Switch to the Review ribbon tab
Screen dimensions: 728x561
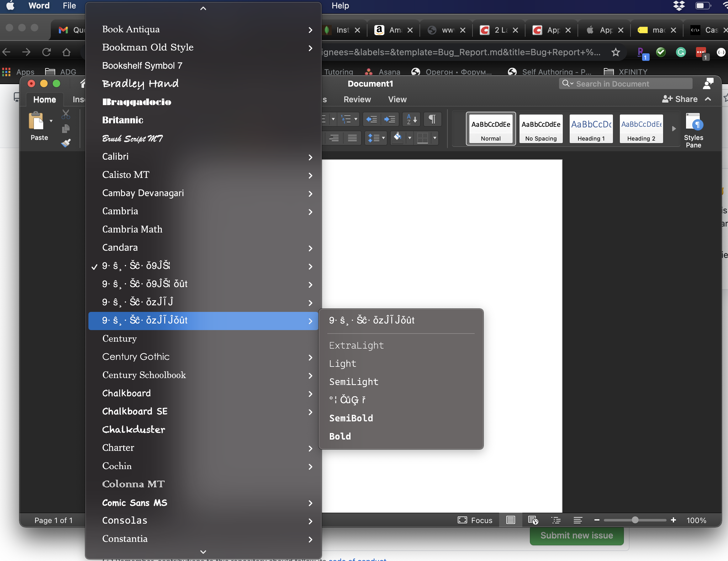[x=357, y=99]
